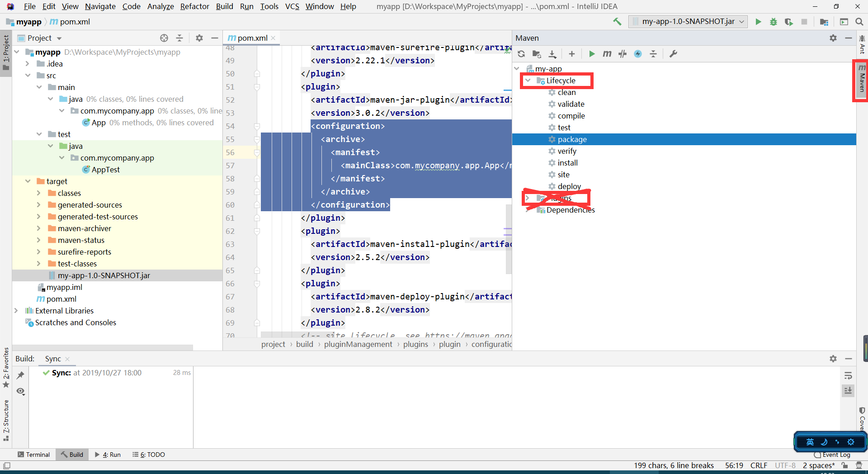The width and height of the screenshot is (868, 474).
Task: Collapse the src folder
Action: pos(28,76)
